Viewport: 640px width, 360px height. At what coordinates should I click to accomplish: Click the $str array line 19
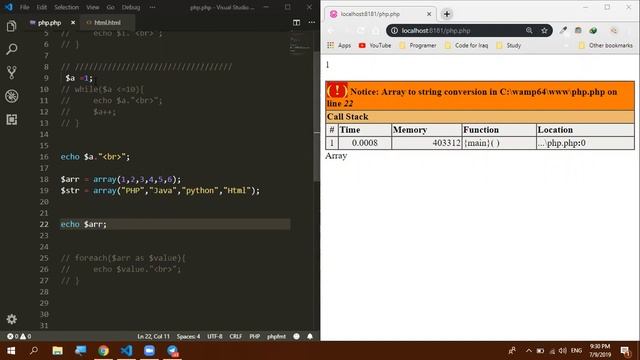coord(160,191)
